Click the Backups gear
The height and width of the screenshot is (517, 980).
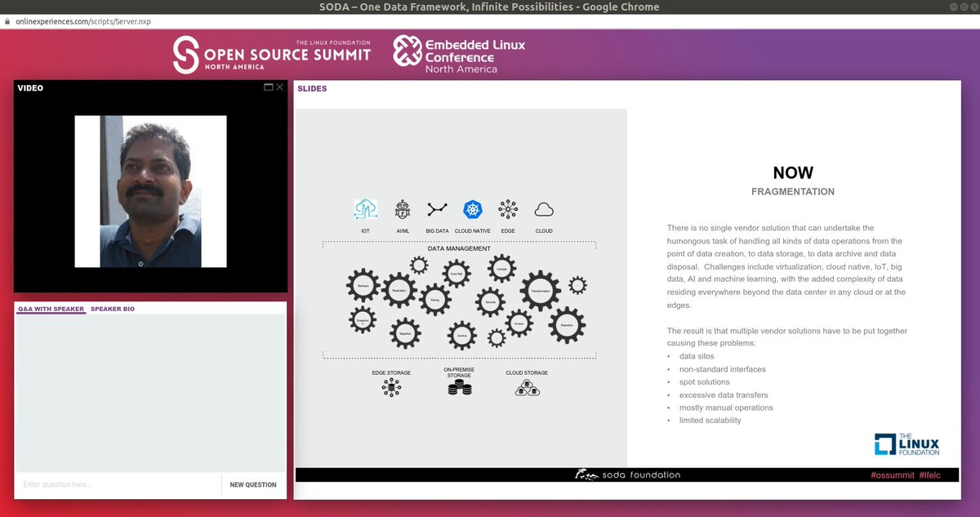[364, 286]
